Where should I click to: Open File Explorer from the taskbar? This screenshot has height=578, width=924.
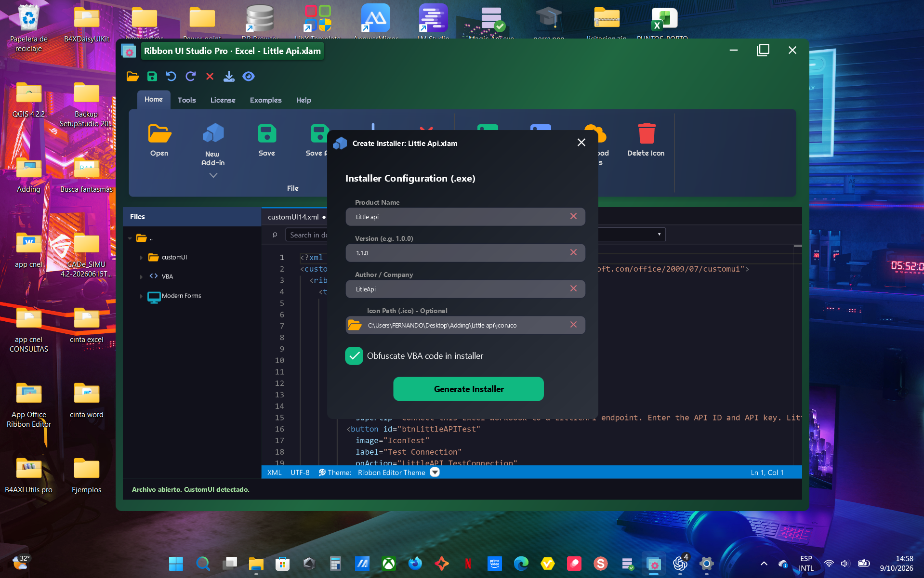click(x=256, y=564)
